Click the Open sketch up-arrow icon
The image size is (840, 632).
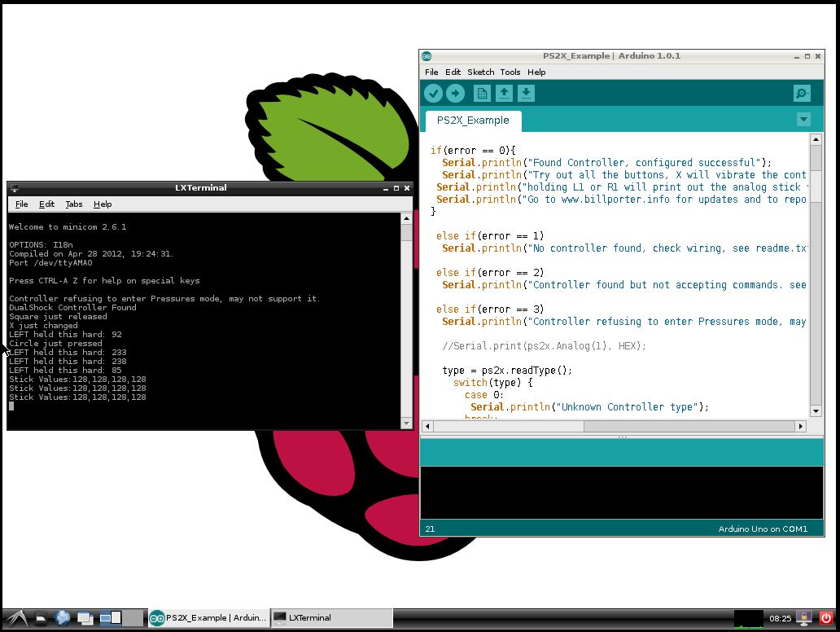tap(504, 94)
